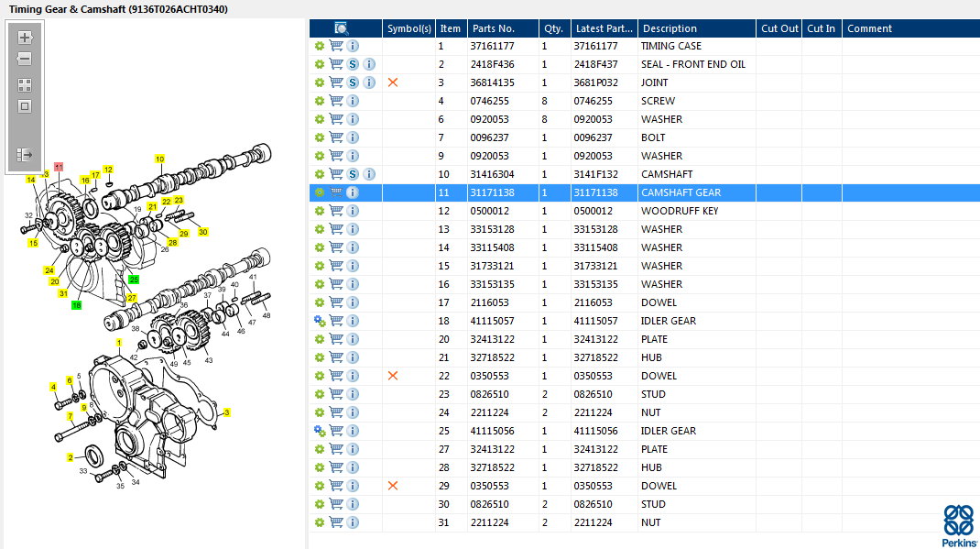980x549 pixels.
Task: Click orange X symbol on item 29 DOWEL
Action: click(393, 486)
